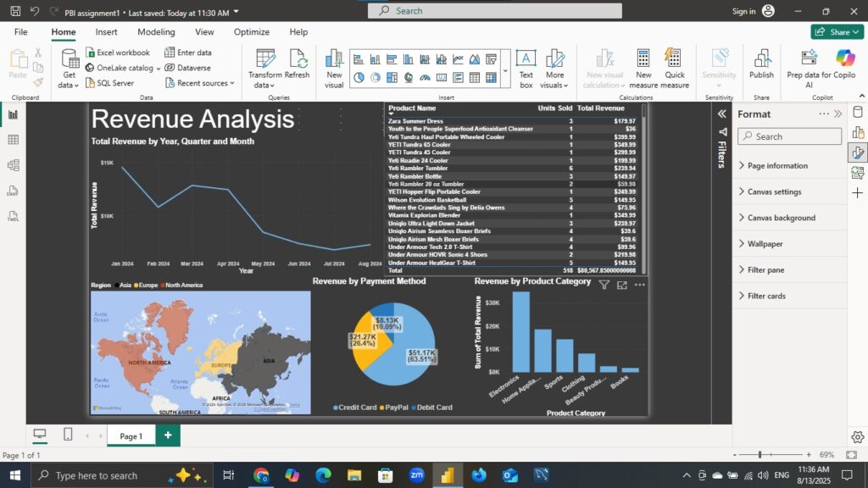Undo the last action
This screenshot has width=868, height=488.
click(35, 11)
